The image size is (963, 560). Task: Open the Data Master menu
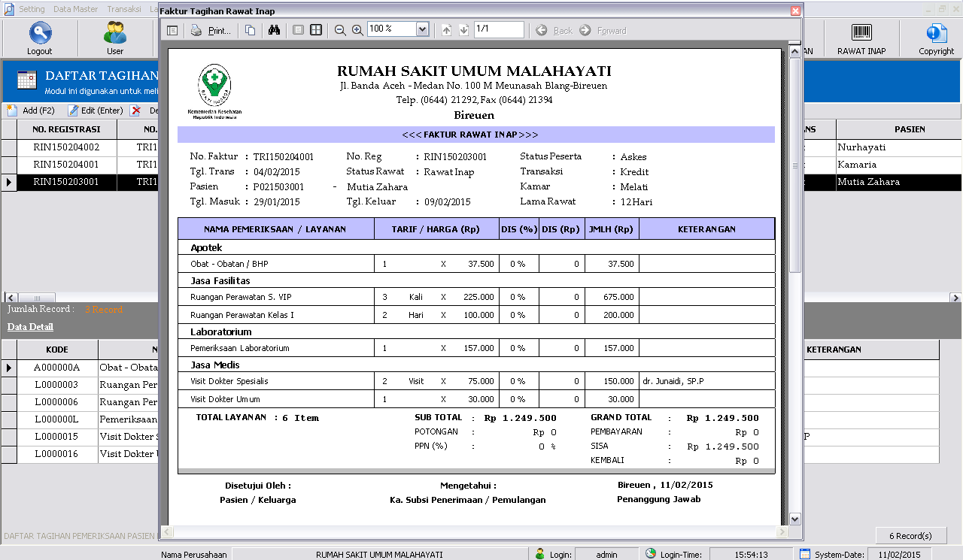pos(76,9)
